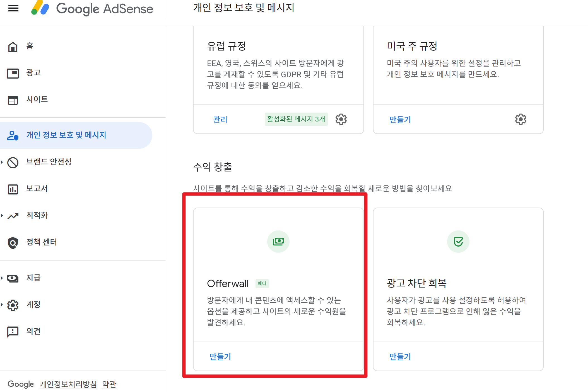Expand the 최적화 sidebar section arrow
The image size is (588, 392).
click(x=2, y=215)
